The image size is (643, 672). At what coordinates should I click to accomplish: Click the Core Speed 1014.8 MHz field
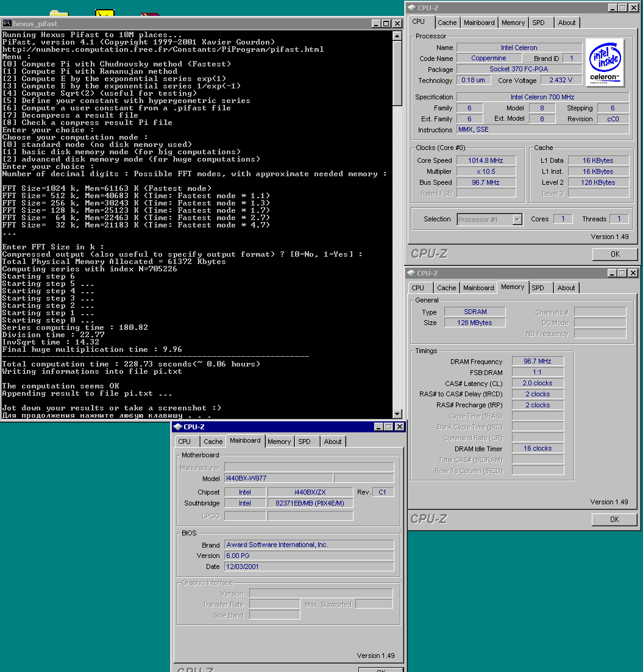pos(486,160)
